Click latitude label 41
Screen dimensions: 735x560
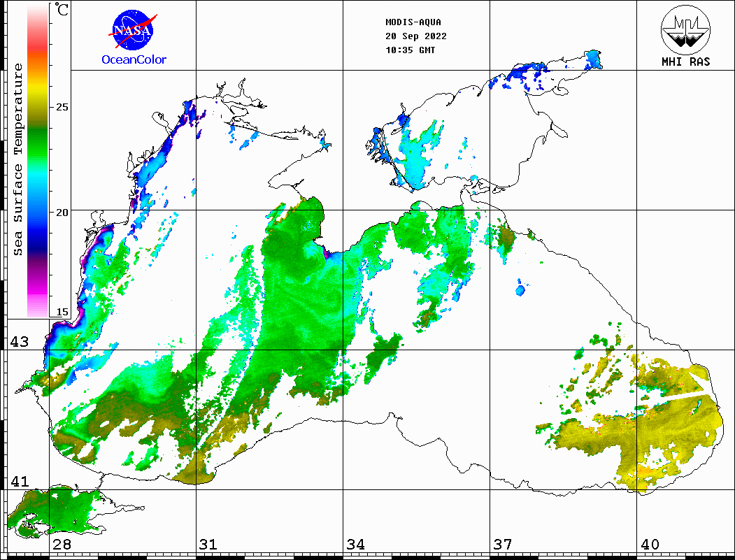pos(19,481)
